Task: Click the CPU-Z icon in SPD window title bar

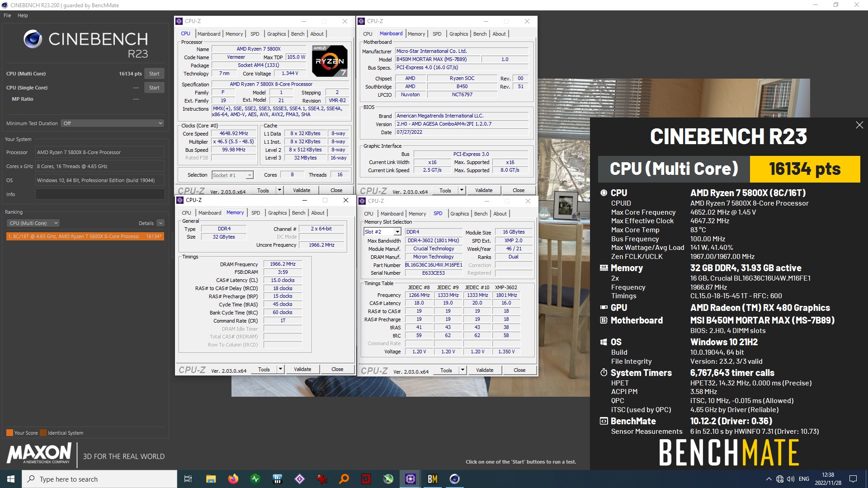Action: point(362,201)
